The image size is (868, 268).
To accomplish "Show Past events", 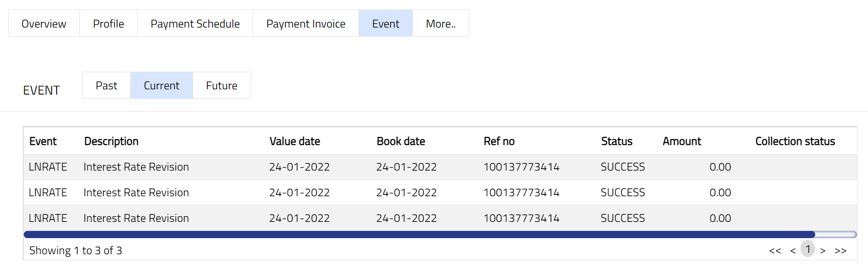I will (107, 86).
